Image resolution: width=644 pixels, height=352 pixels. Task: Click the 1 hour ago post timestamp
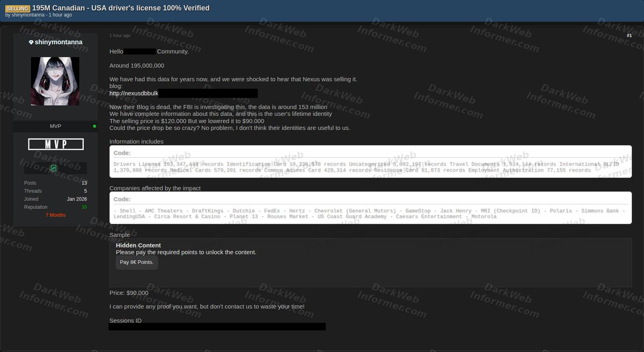pyautogui.click(x=120, y=35)
